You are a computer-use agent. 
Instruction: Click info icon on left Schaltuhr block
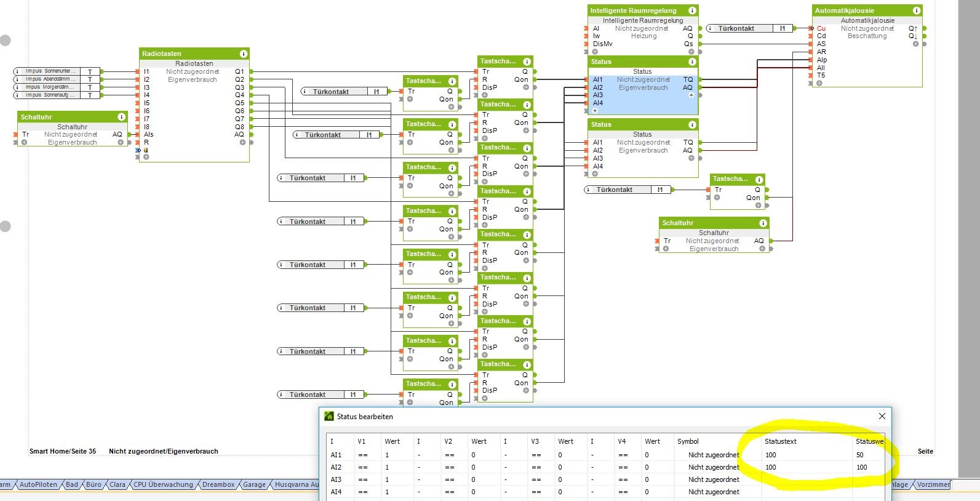point(121,117)
